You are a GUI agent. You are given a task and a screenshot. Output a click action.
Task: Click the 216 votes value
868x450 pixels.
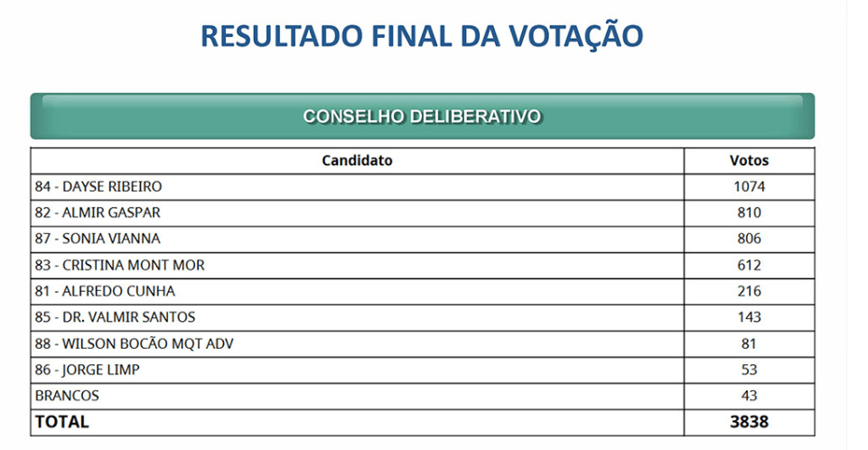[749, 292]
